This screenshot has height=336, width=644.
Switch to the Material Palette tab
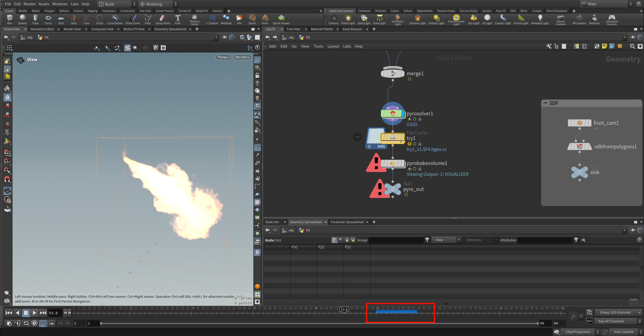(322, 29)
